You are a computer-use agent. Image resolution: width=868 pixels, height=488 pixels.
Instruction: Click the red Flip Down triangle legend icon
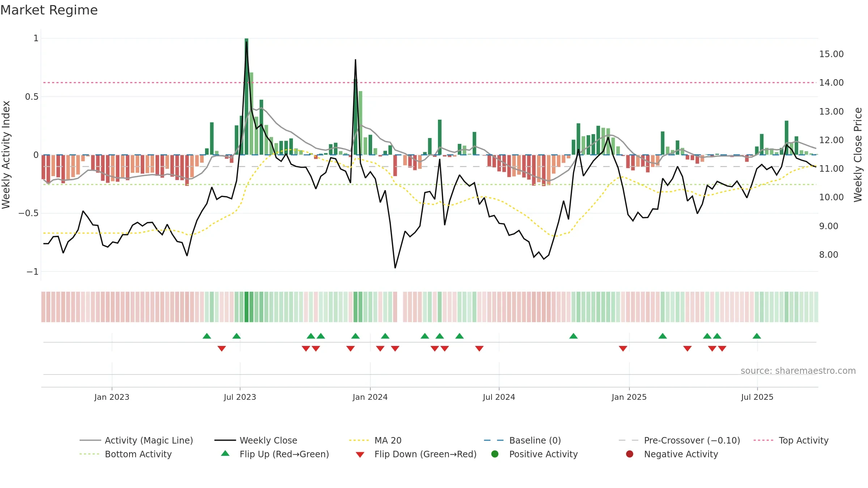pos(360,455)
